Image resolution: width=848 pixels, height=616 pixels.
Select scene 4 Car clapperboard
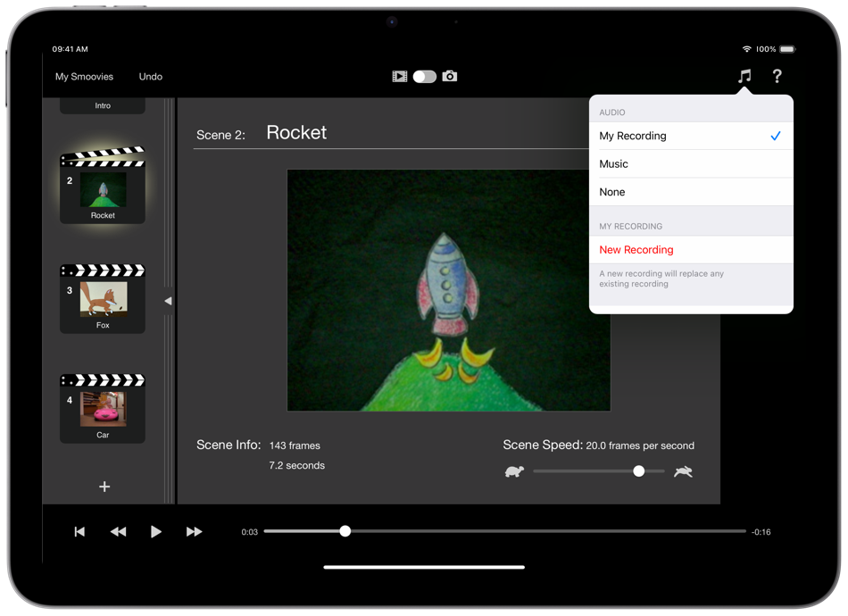[x=103, y=408]
